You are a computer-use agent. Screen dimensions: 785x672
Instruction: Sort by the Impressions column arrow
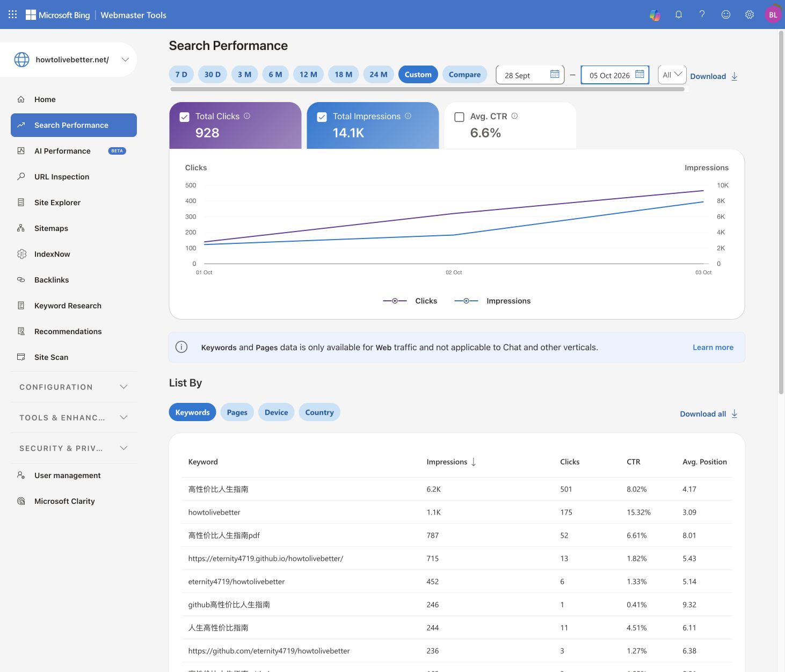pyautogui.click(x=474, y=462)
